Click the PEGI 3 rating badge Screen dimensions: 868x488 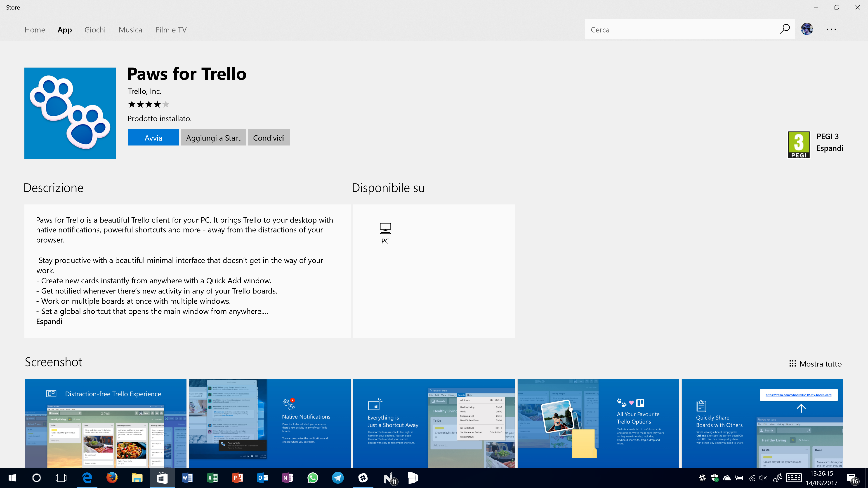tap(799, 145)
